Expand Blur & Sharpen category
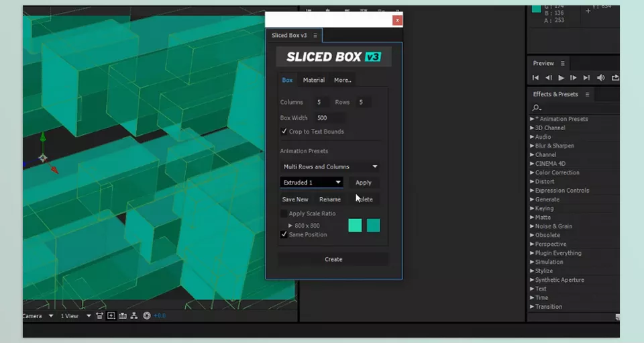The width and height of the screenshot is (644, 343). [532, 146]
